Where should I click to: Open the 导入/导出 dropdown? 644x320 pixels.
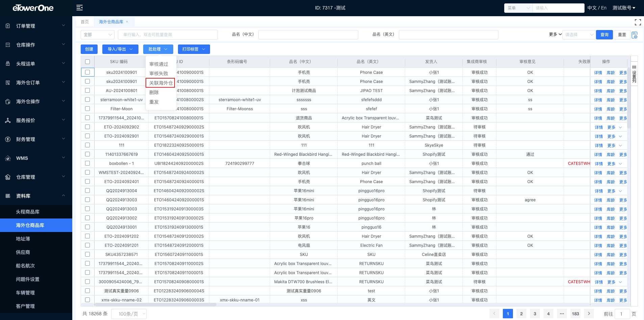[120, 49]
